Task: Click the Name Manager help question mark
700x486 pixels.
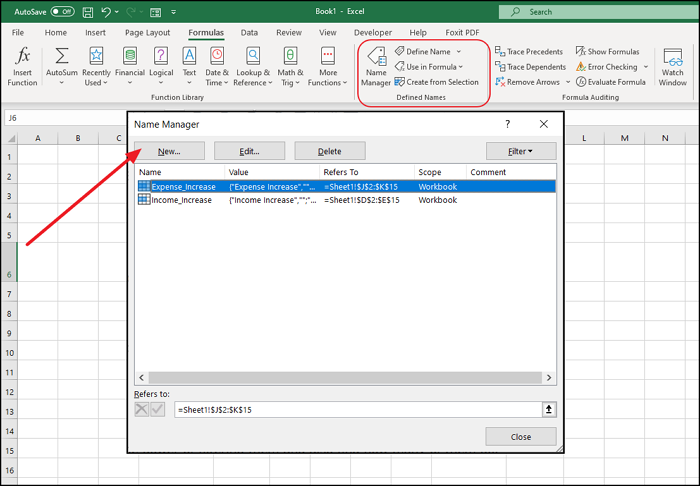Action: point(508,124)
